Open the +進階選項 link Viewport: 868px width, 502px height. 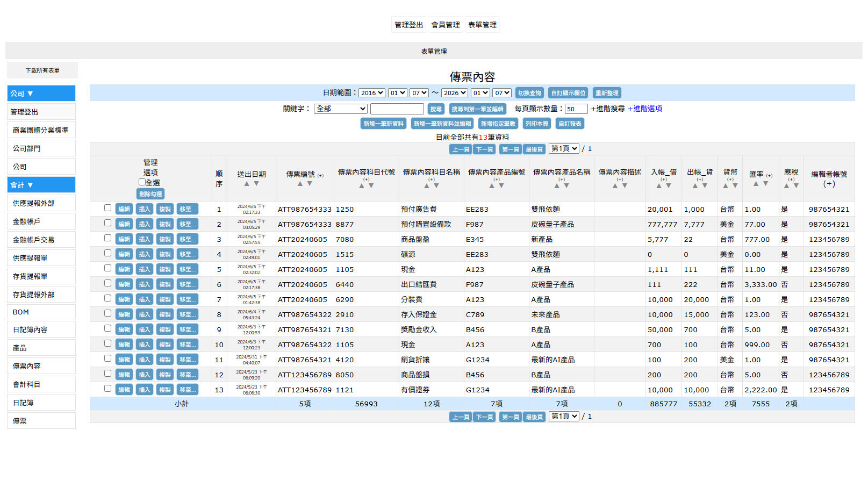click(x=645, y=109)
